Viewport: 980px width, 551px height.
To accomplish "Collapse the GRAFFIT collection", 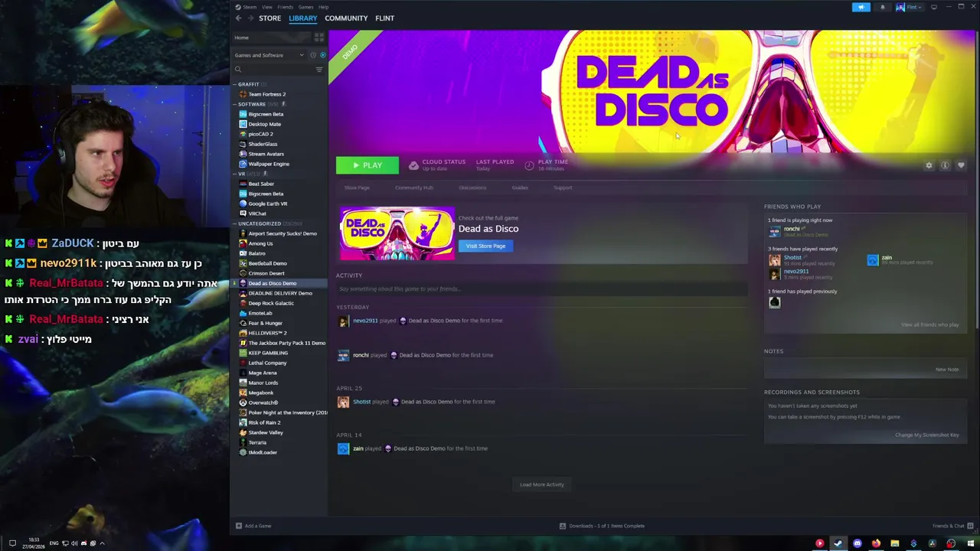I will (234, 84).
